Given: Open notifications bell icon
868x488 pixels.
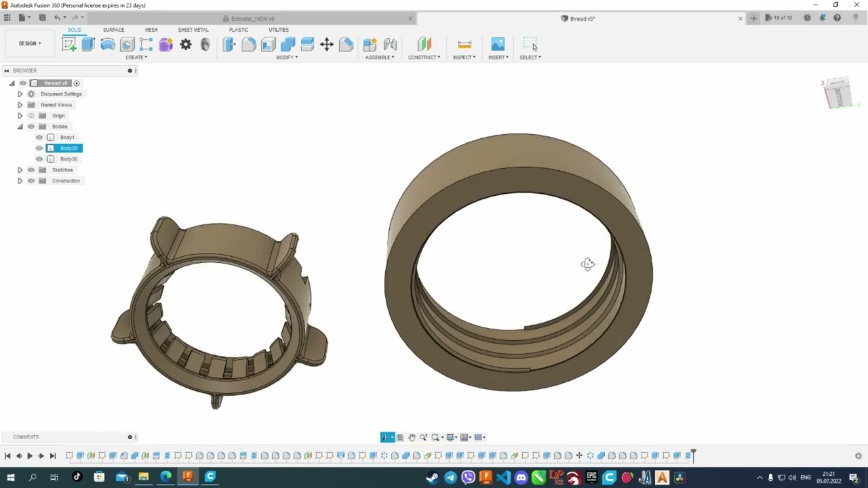Looking at the screenshot, I should click(822, 18).
